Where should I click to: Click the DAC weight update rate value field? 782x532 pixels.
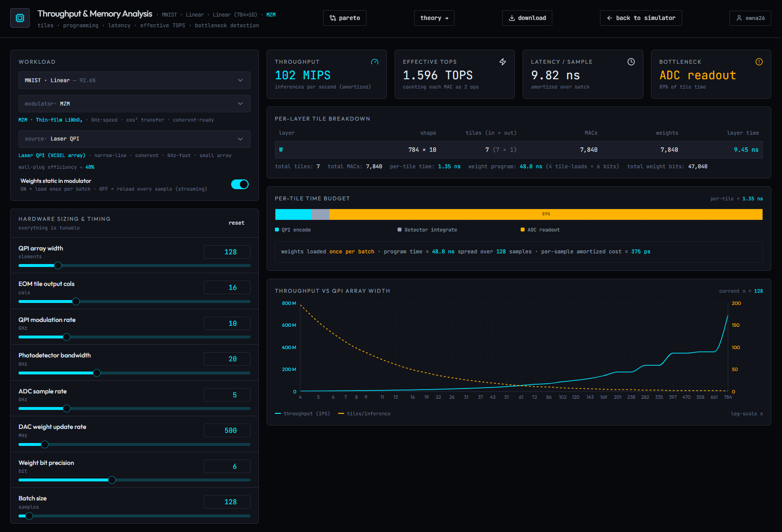pyautogui.click(x=227, y=430)
